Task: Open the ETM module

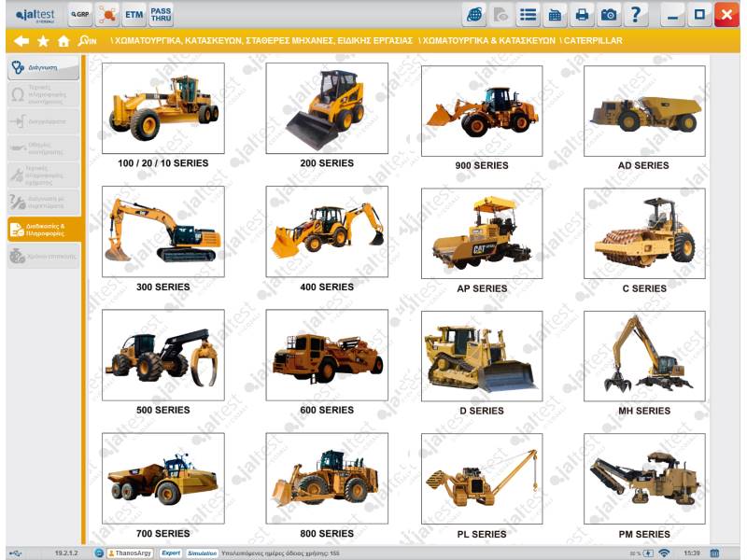Action: [134, 14]
